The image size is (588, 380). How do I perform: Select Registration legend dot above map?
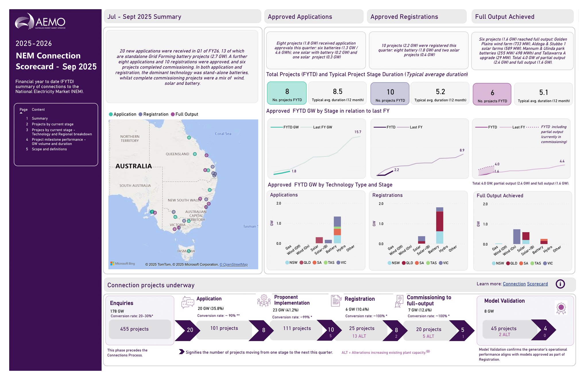(140, 114)
